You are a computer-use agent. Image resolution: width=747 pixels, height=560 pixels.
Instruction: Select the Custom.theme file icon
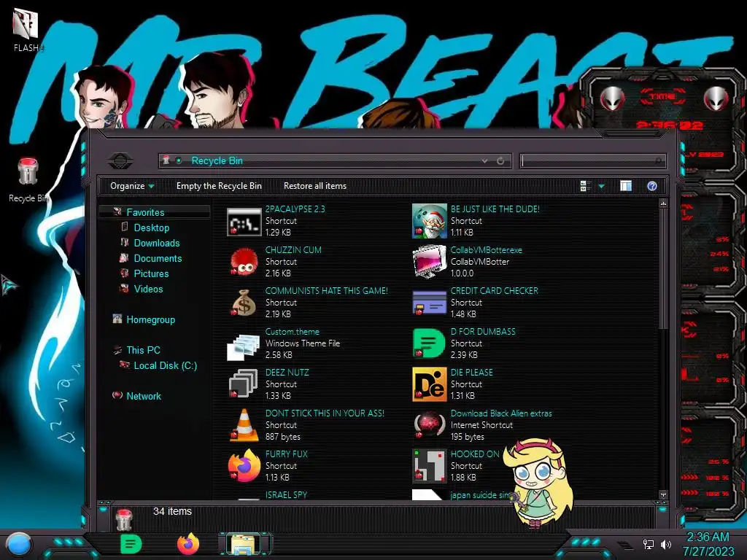pyautogui.click(x=244, y=346)
